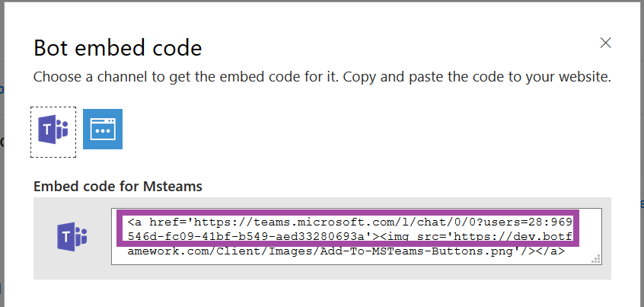Click inside the Msteams embed code text box
Screen dimensions: 644x307
356,236
